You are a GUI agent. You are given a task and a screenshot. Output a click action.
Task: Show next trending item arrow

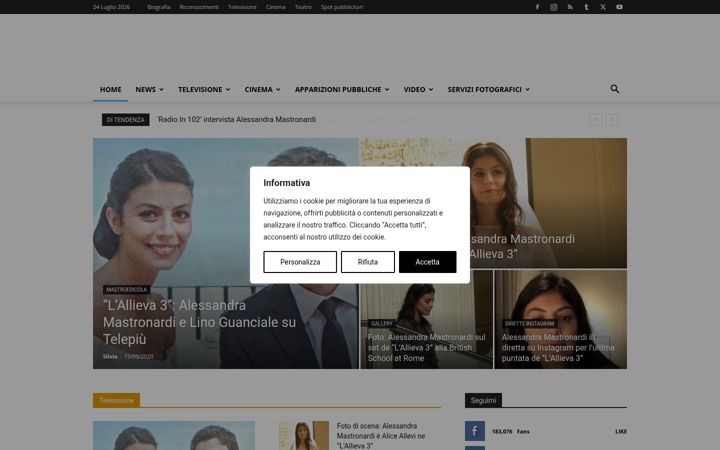612,120
